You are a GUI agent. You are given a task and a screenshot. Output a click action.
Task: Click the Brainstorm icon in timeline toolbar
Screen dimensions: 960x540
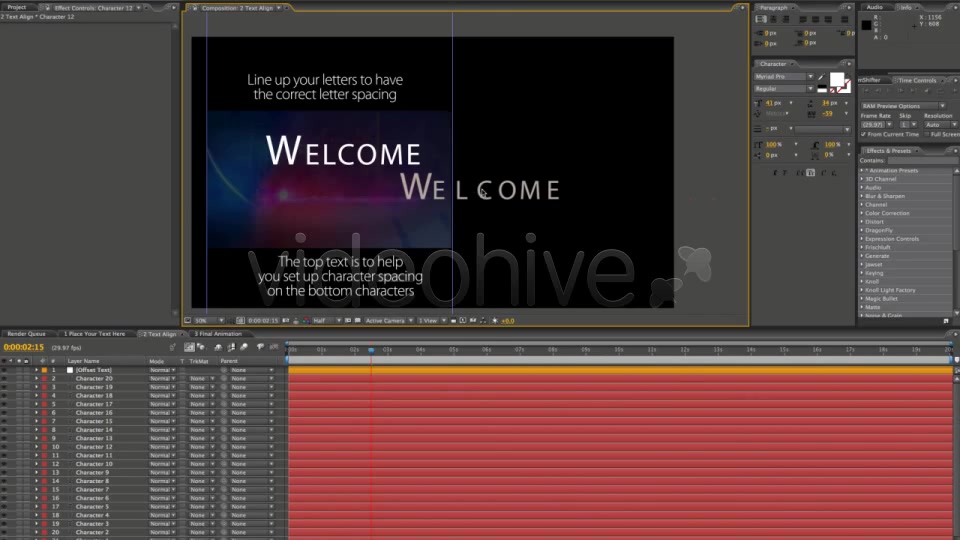(260, 347)
